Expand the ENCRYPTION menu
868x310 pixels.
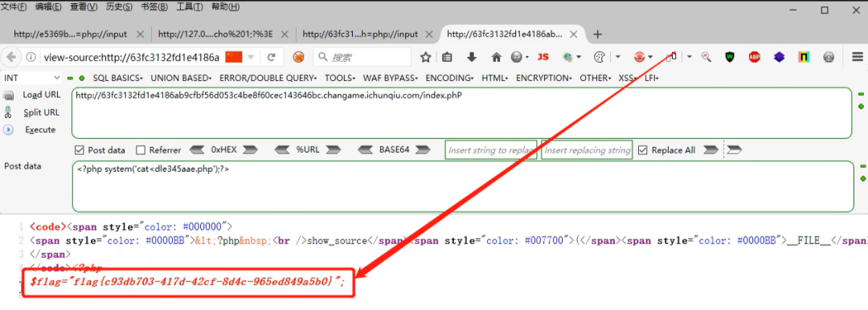[x=545, y=78]
